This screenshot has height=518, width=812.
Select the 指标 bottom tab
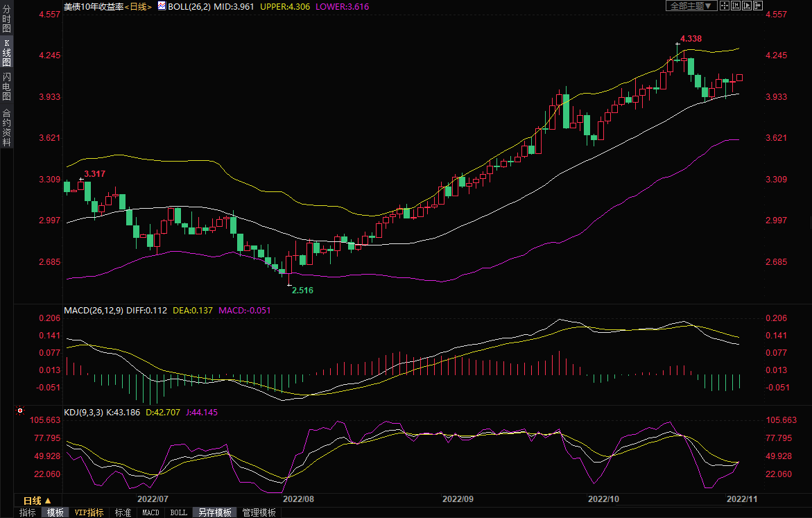(x=28, y=512)
